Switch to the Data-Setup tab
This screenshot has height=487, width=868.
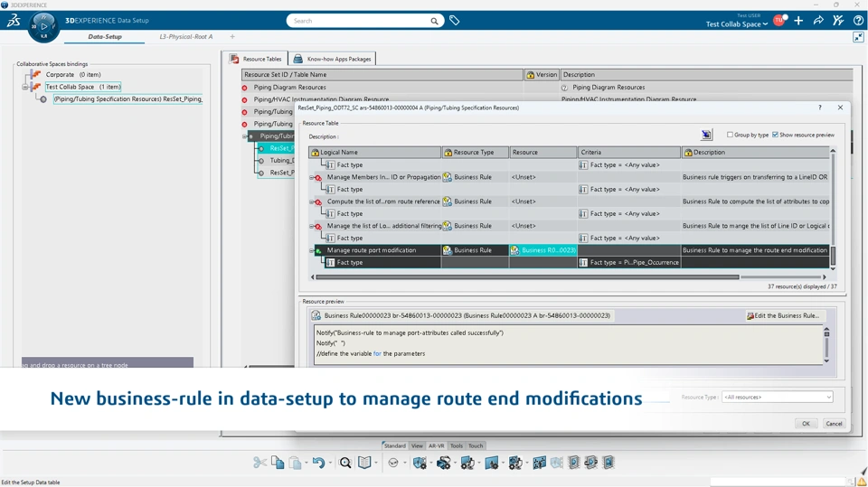click(105, 36)
